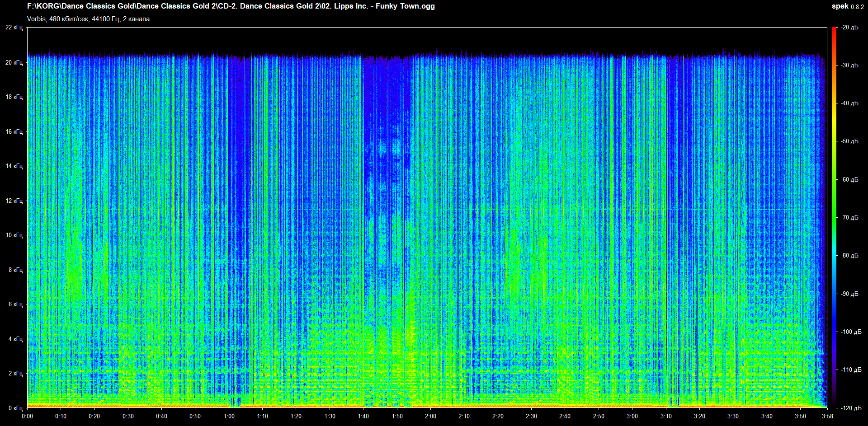Screen dimensions: 868x426
Task: Click the file path title ending in Funky Town.ogg
Action: click(231, 6)
